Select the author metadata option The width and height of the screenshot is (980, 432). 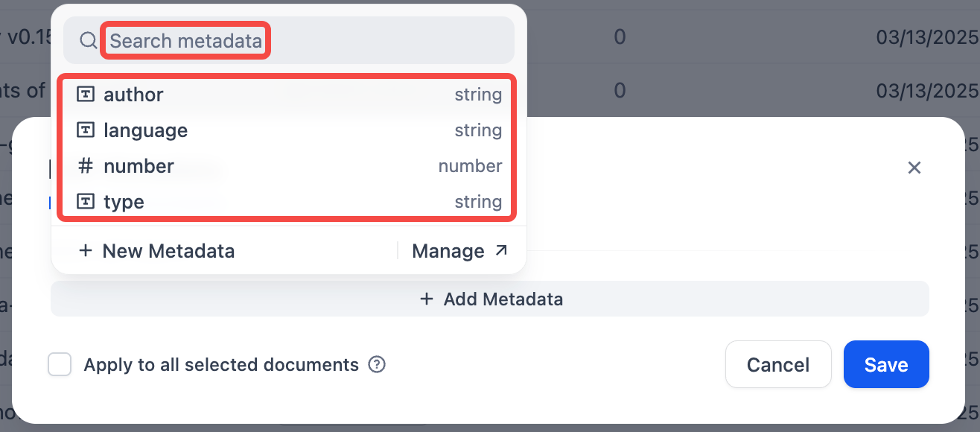tap(287, 95)
